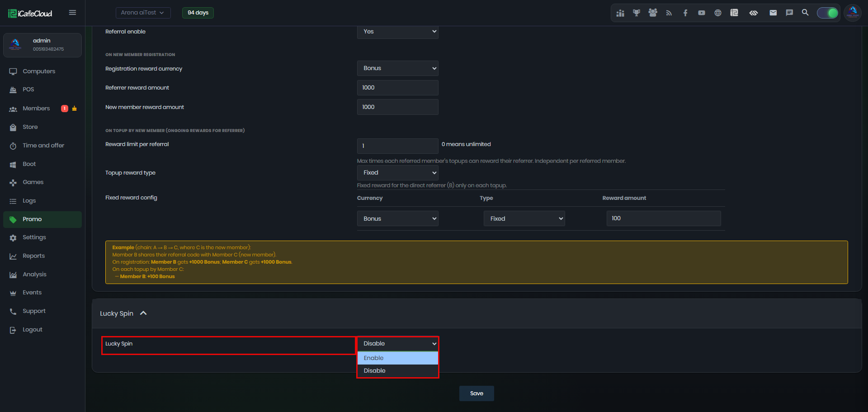Click the search magnifier icon
The width and height of the screenshot is (868, 412).
[x=805, y=13]
